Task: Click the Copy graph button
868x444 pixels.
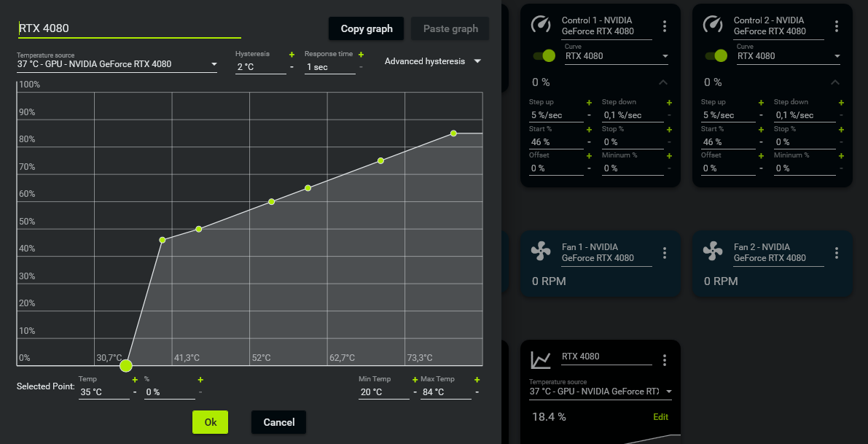Action: (367, 28)
